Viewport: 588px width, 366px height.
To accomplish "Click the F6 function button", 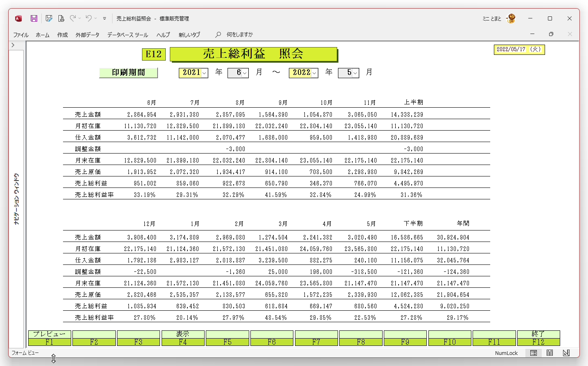I will [272, 338].
